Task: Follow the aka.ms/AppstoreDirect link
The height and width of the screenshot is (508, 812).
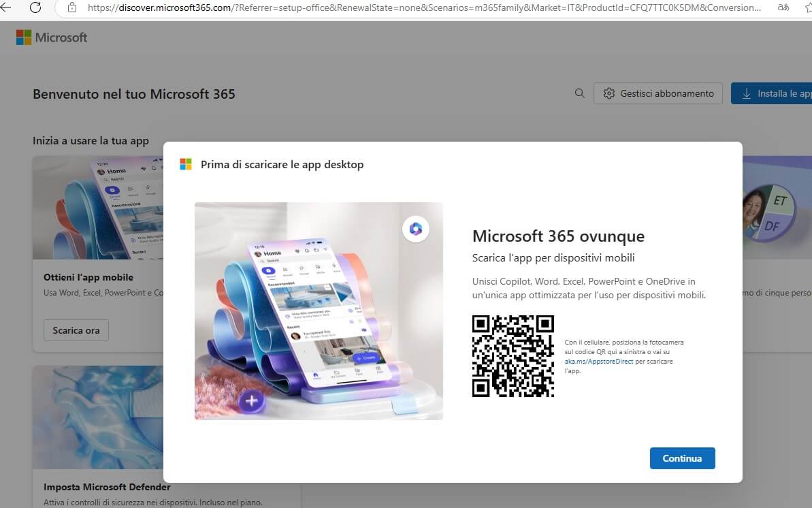Action: click(598, 362)
